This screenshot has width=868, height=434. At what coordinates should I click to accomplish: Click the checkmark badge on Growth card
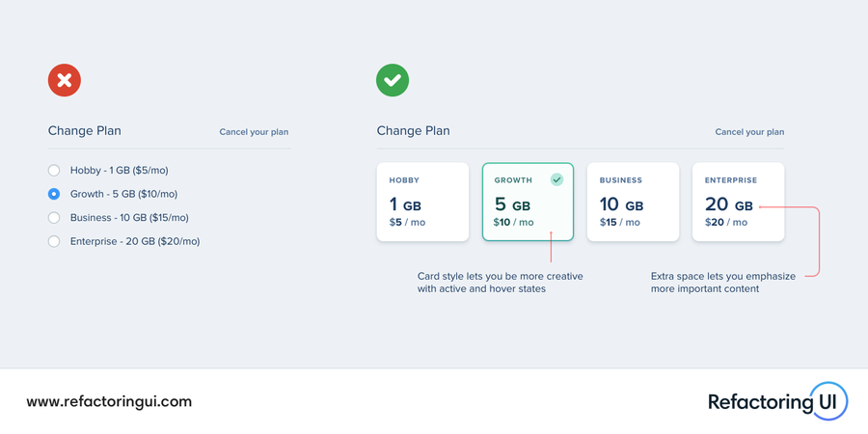[556, 179]
